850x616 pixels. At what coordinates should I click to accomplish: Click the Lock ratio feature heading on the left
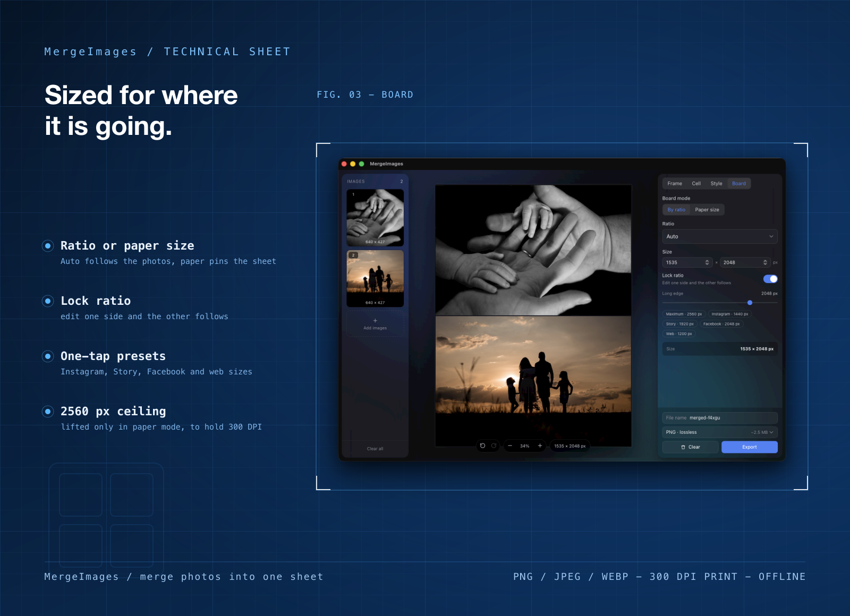point(96,301)
